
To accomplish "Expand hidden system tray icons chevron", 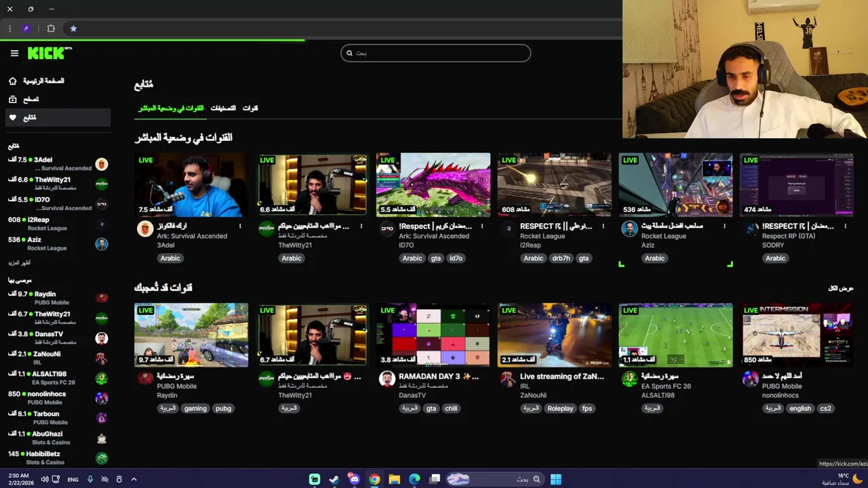I will (134, 479).
